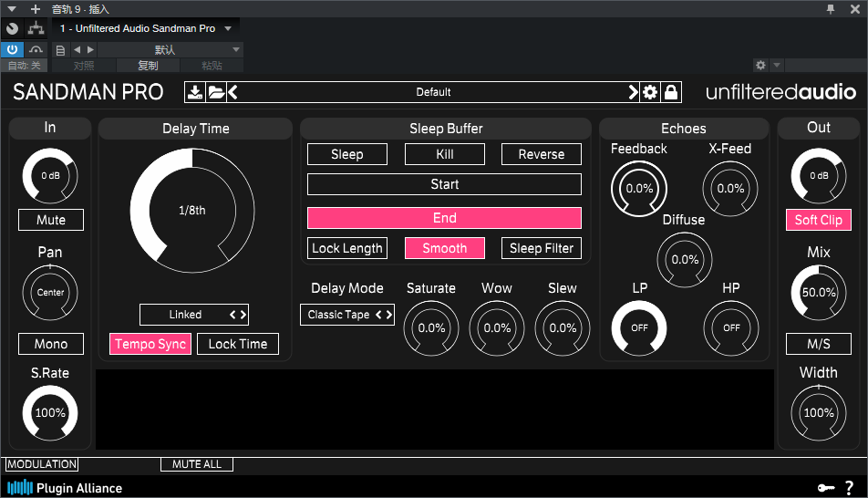Change the Classic Tape delay mode selector

point(346,315)
